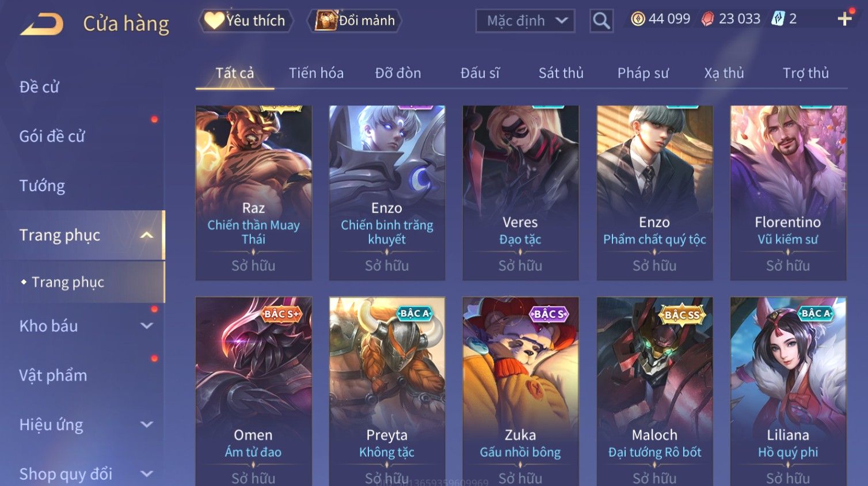This screenshot has height=486, width=868.
Task: Go to Tướng sidebar entry
Action: click(x=42, y=185)
